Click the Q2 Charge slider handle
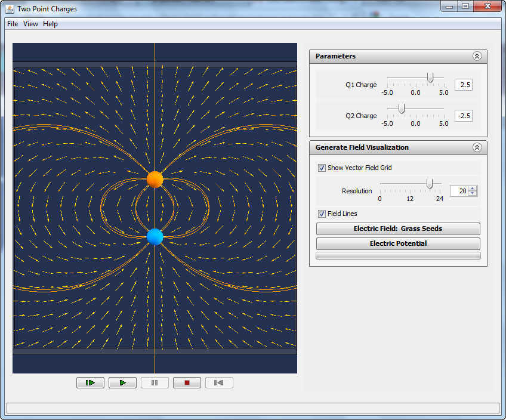Image resolution: width=506 pixels, height=420 pixels. click(x=402, y=109)
